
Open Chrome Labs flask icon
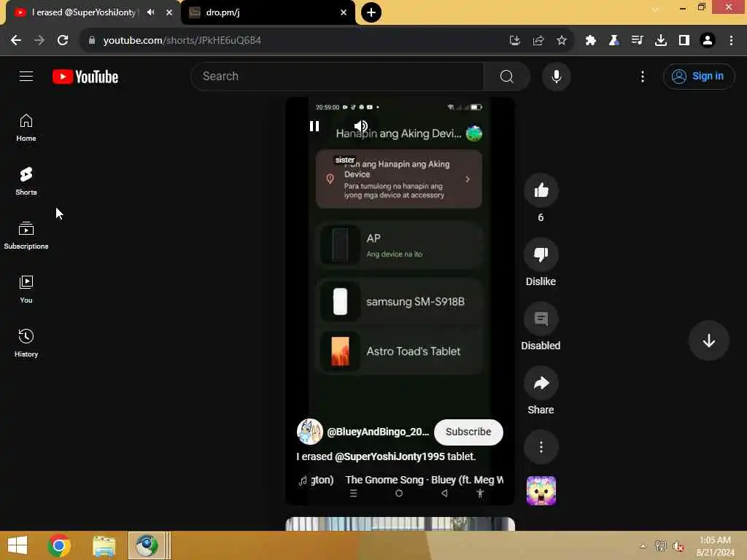point(614,40)
